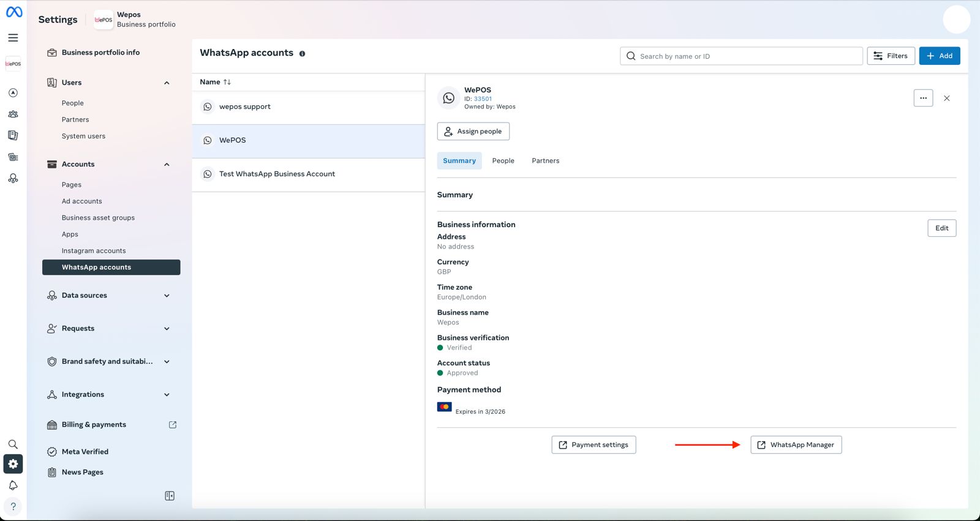Open News Pages

click(82, 473)
